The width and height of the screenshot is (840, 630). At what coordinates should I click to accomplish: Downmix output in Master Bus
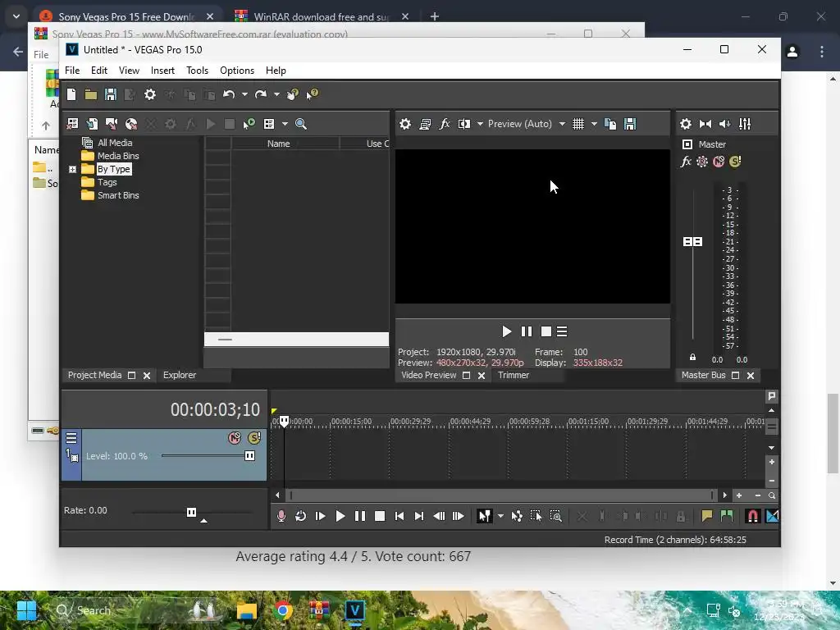point(705,124)
